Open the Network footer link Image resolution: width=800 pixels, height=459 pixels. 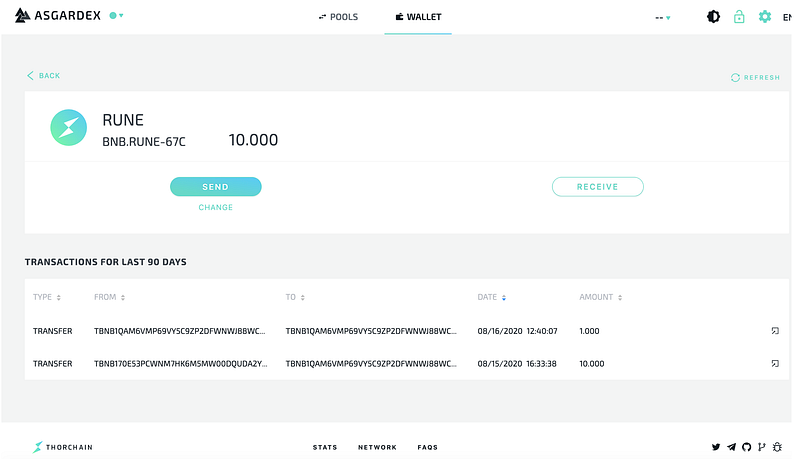(377, 447)
